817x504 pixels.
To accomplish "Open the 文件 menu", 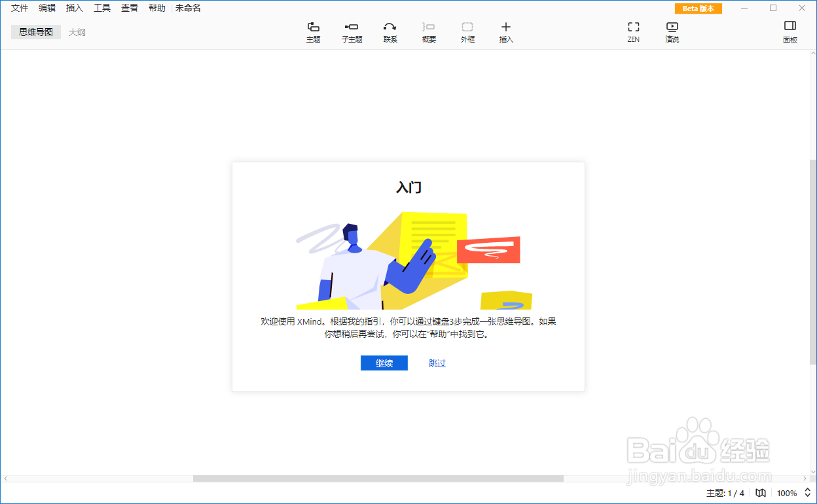I will (20, 8).
